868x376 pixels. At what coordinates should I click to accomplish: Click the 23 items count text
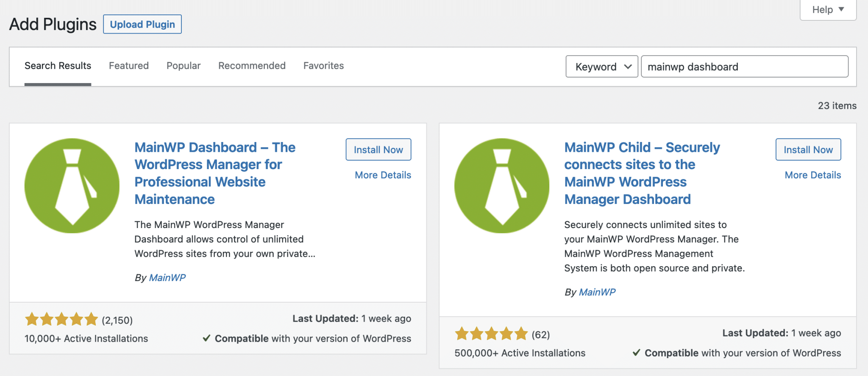click(837, 106)
